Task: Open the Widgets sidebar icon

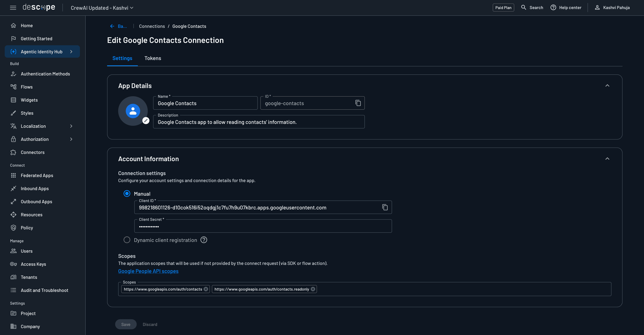Action: 13,100
